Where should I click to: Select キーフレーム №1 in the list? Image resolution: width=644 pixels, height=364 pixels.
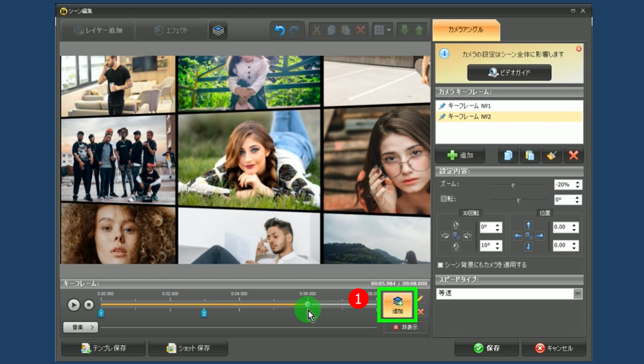coord(469,106)
